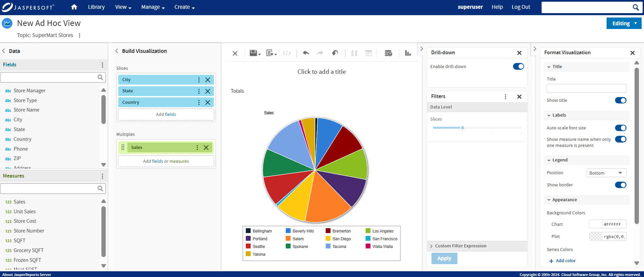Click Add fields in Slices
Screen dimensions: 644x277
(x=166, y=115)
